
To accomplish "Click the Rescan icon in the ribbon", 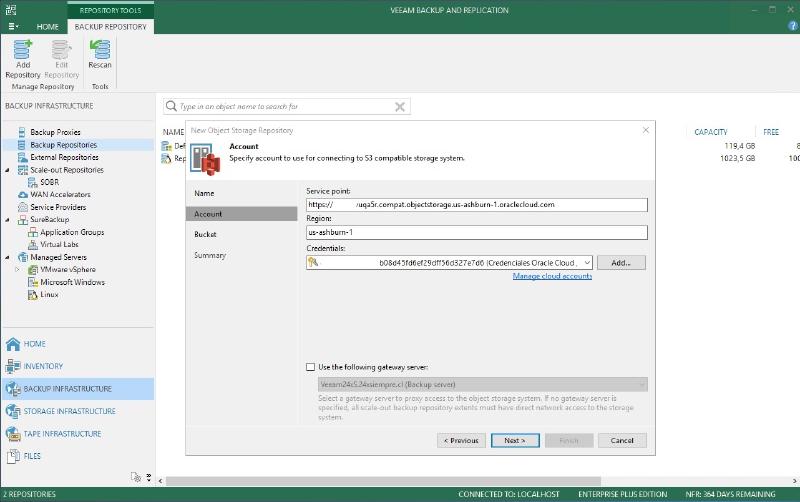I will [100, 50].
